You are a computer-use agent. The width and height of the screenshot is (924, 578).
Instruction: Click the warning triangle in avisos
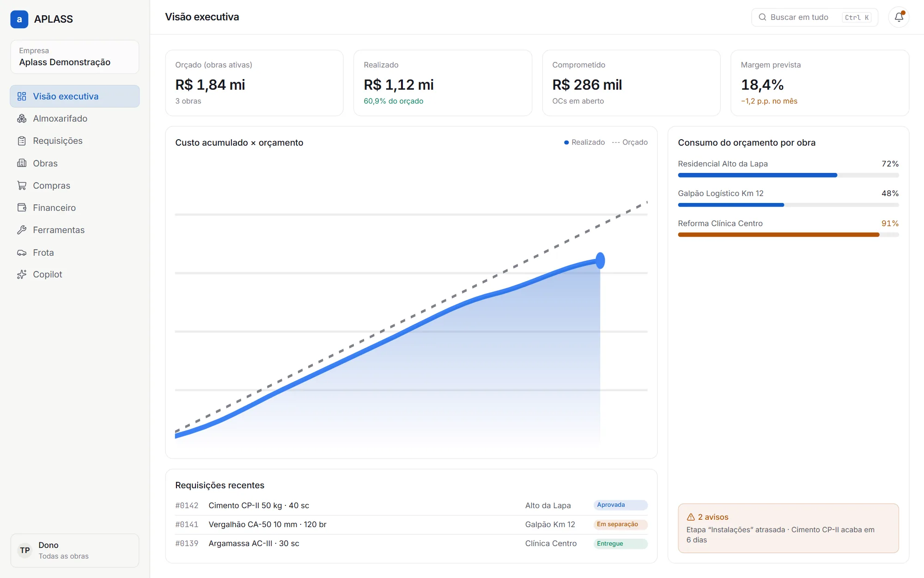(691, 517)
